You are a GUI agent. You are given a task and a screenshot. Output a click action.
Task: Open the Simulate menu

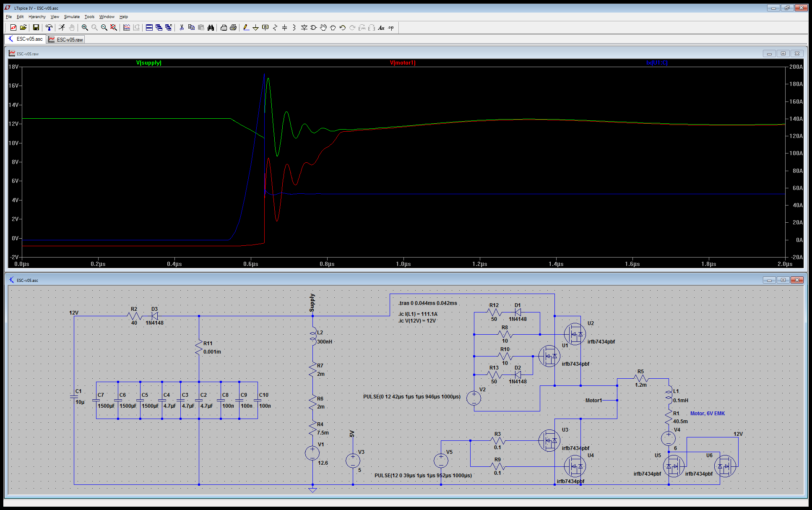72,17
